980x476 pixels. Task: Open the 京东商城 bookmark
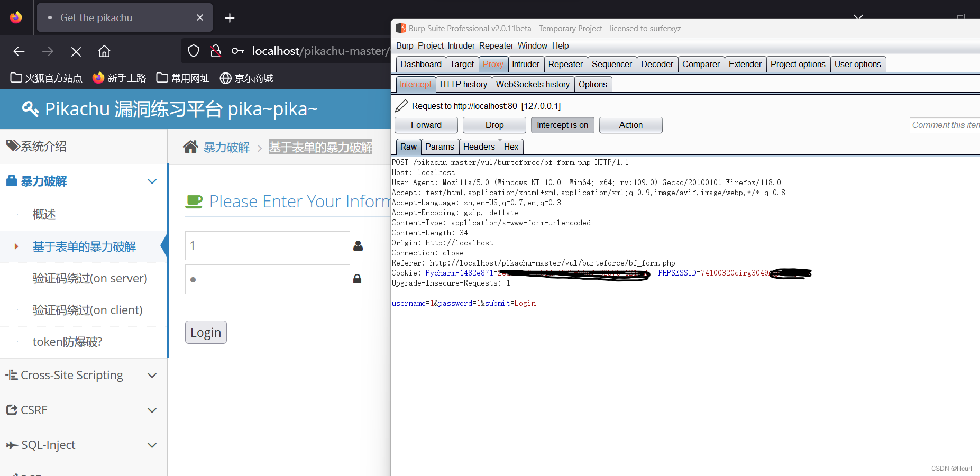[246, 78]
